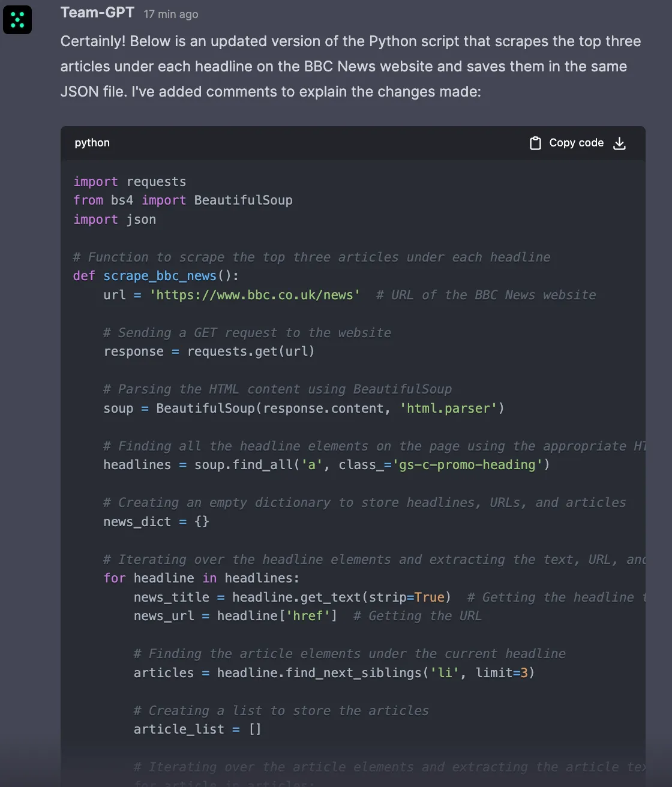Click the '# Getting the URL' comment
The width and height of the screenshot is (672, 787).
coord(418,616)
